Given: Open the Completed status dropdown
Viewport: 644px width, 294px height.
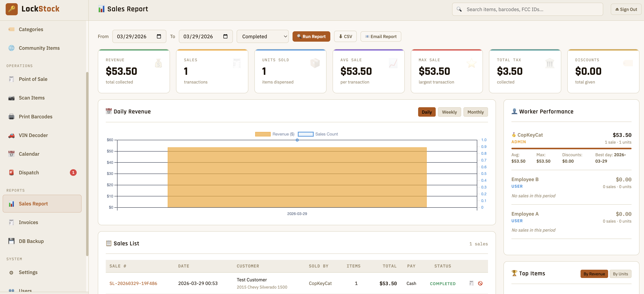Looking at the screenshot, I should [x=263, y=36].
